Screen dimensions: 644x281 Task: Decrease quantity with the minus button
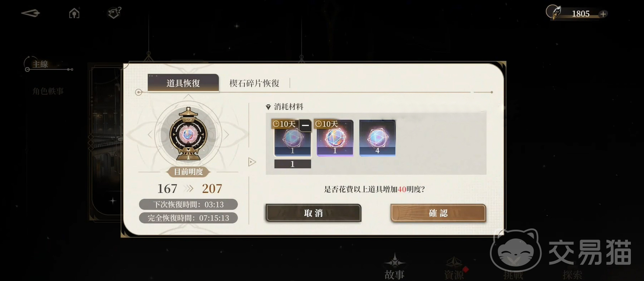pyautogui.click(x=306, y=126)
